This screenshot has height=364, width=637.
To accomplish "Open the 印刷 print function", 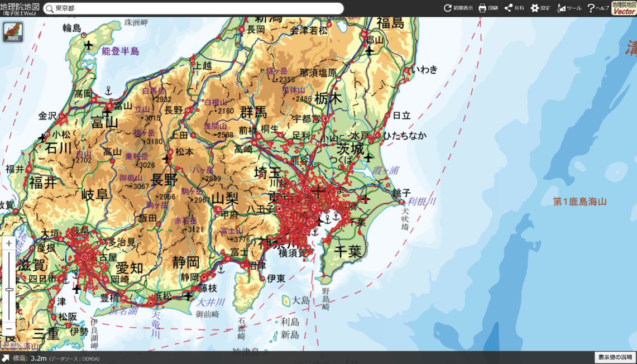I will tap(488, 8).
